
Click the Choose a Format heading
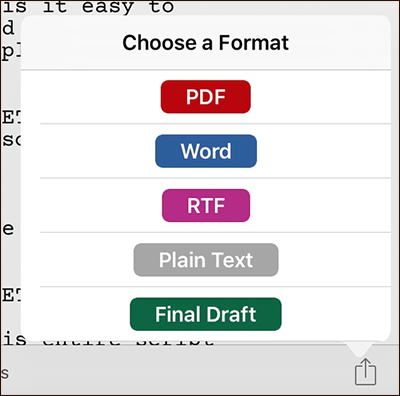tap(206, 43)
